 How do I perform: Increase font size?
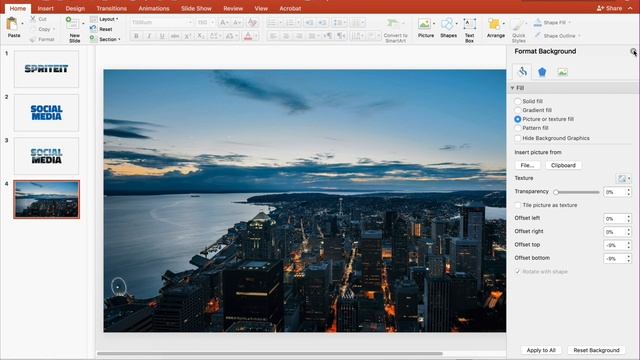point(224,22)
